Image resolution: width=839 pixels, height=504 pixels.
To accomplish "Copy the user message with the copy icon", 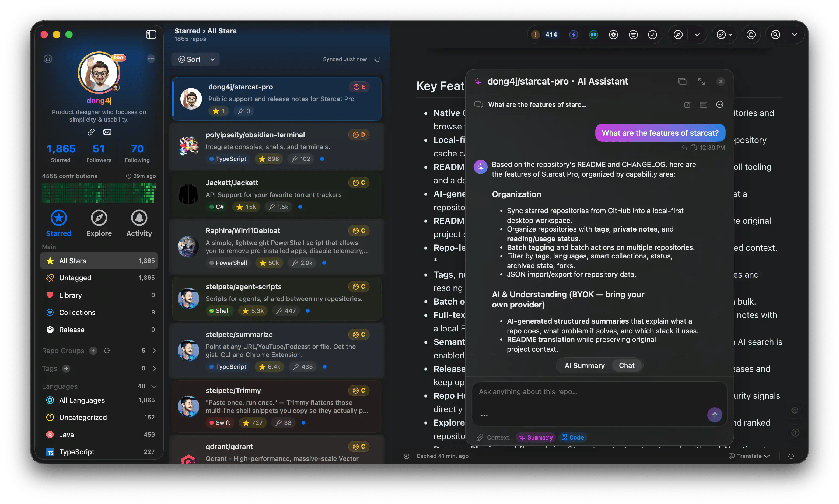I will 694,148.
